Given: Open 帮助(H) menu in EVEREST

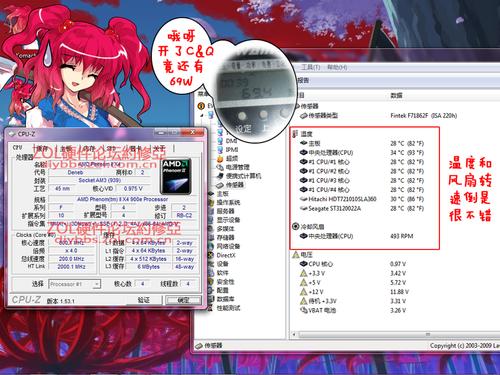Looking at the screenshot, I should tap(337, 67).
